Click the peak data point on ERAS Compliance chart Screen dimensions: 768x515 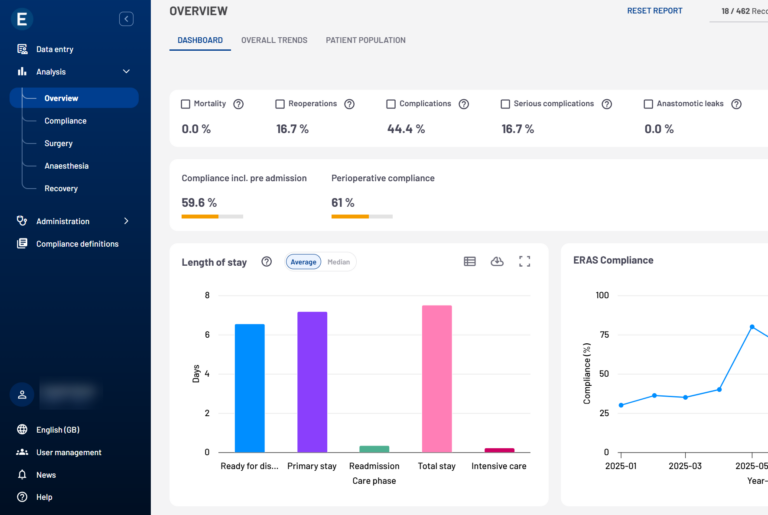pos(752,327)
